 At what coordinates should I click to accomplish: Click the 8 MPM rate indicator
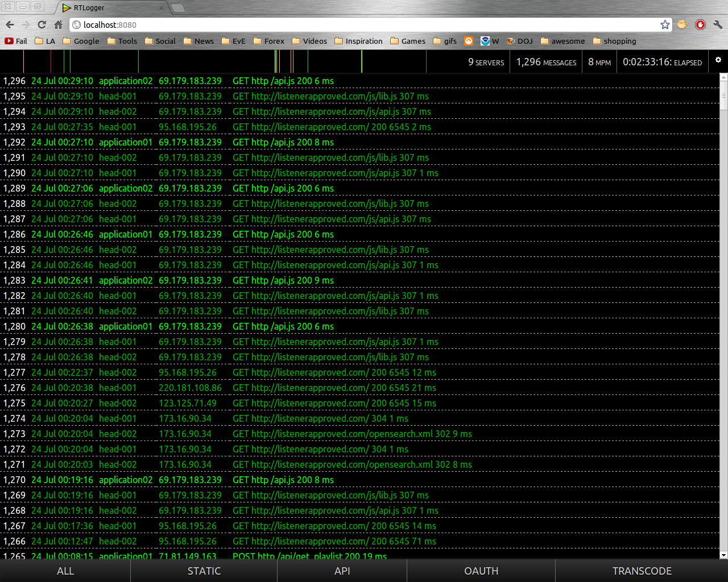(x=599, y=62)
